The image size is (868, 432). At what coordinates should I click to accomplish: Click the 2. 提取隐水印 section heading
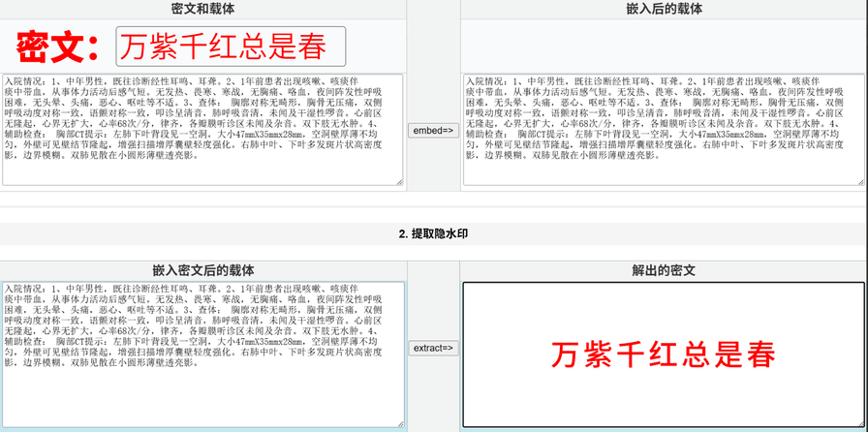point(433,233)
